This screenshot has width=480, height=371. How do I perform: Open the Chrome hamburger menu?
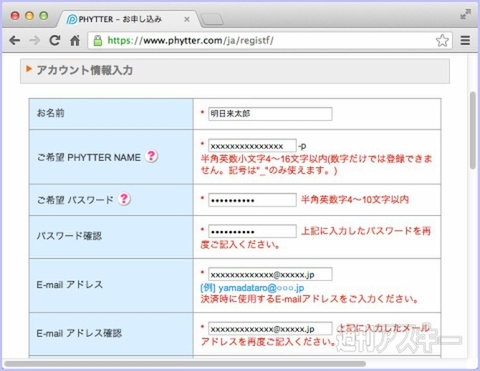(465, 41)
